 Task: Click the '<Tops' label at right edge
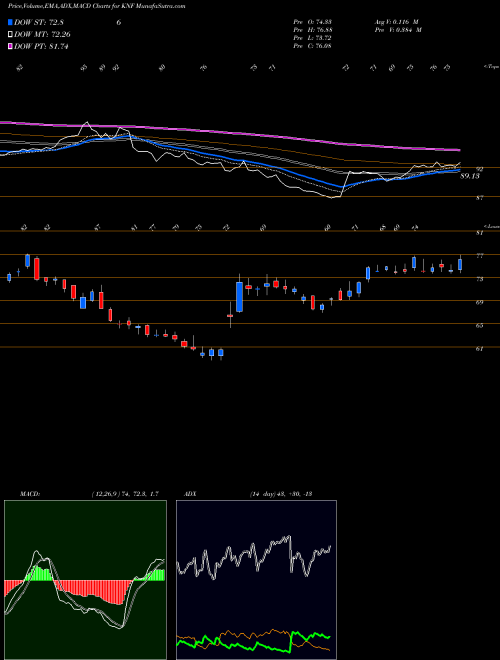491,67
